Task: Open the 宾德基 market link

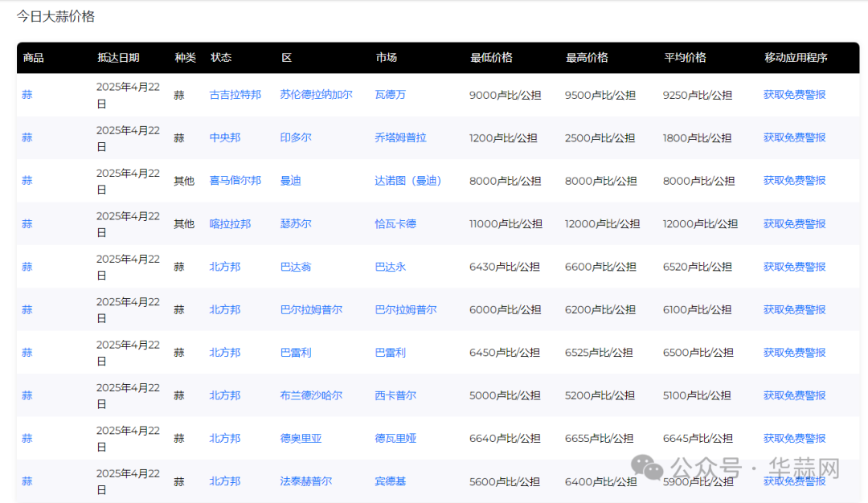Action: (x=391, y=481)
